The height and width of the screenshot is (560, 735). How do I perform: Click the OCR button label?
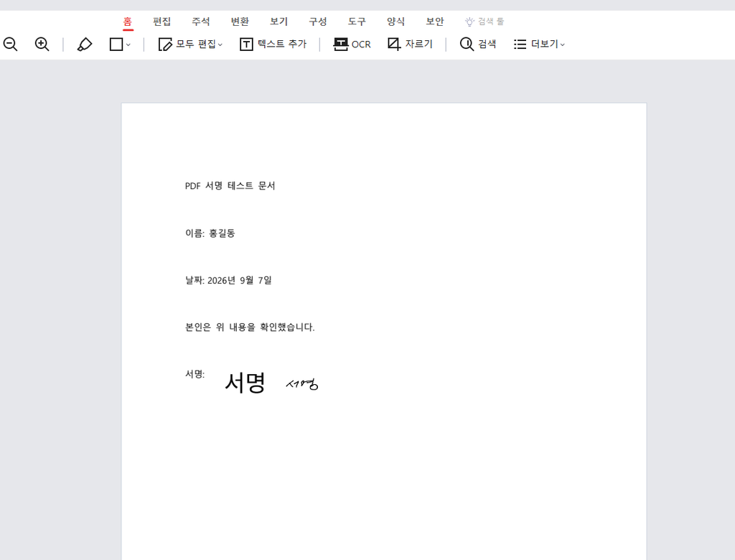tap(361, 44)
